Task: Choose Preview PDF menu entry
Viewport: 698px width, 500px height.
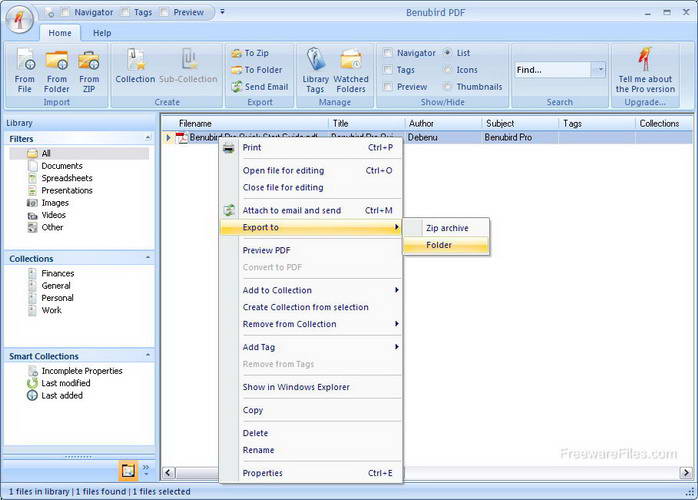Action: point(312,251)
